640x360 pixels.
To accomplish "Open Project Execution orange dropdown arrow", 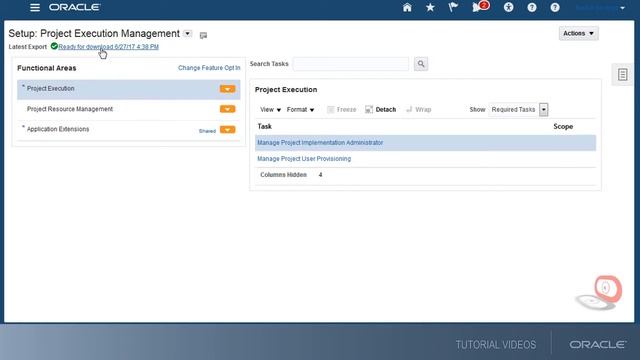I will 227,89.
